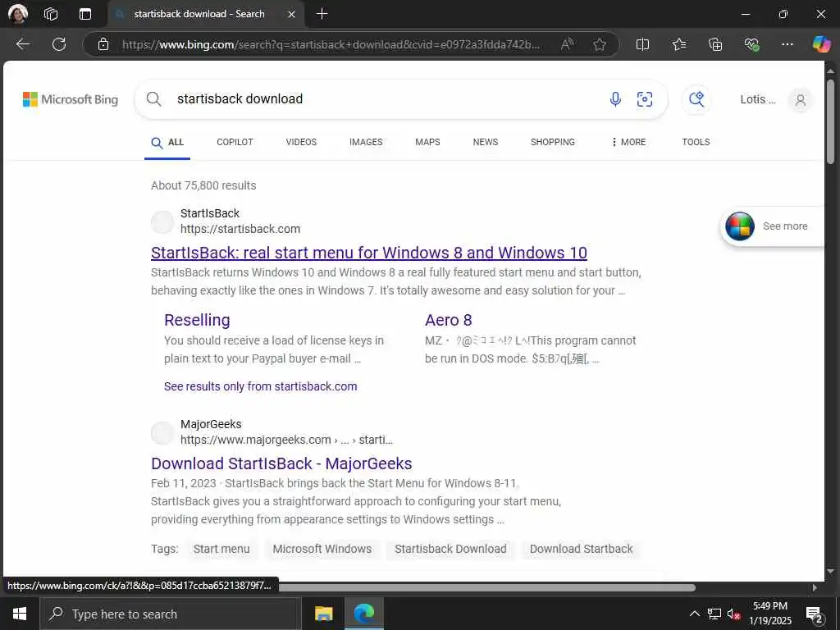Click the address bar URL
Screen dimensions: 840x630
click(331, 44)
